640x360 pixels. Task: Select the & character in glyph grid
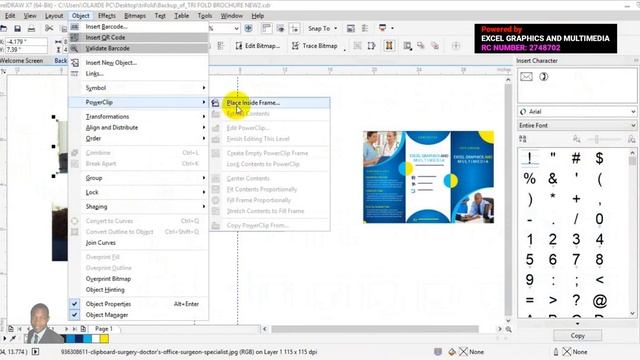(553, 178)
